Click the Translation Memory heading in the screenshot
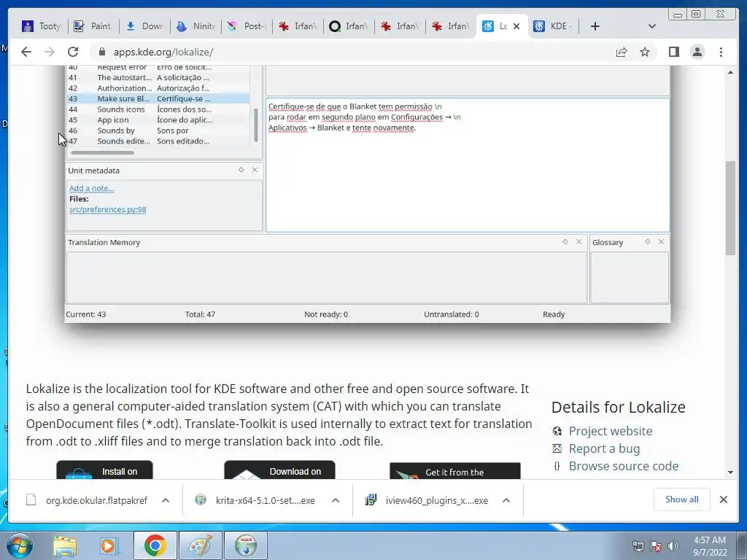The height and width of the screenshot is (560, 747). click(x=104, y=242)
